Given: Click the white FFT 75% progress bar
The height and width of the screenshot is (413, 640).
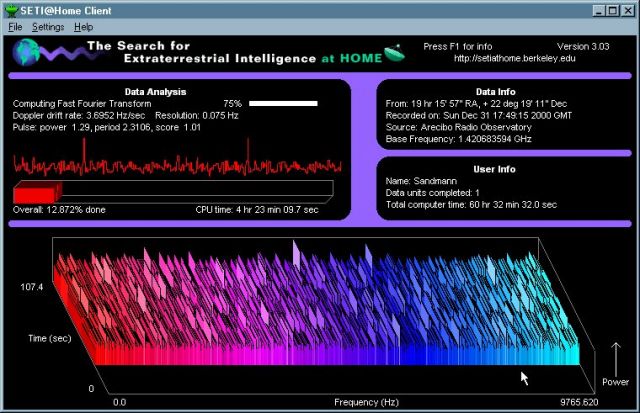Looking at the screenshot, I should click(x=283, y=104).
